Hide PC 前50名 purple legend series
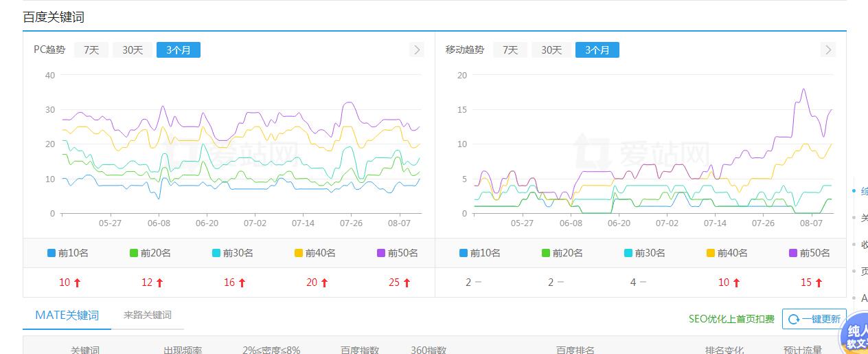Screen dimensions: 868x354 [x=397, y=253]
